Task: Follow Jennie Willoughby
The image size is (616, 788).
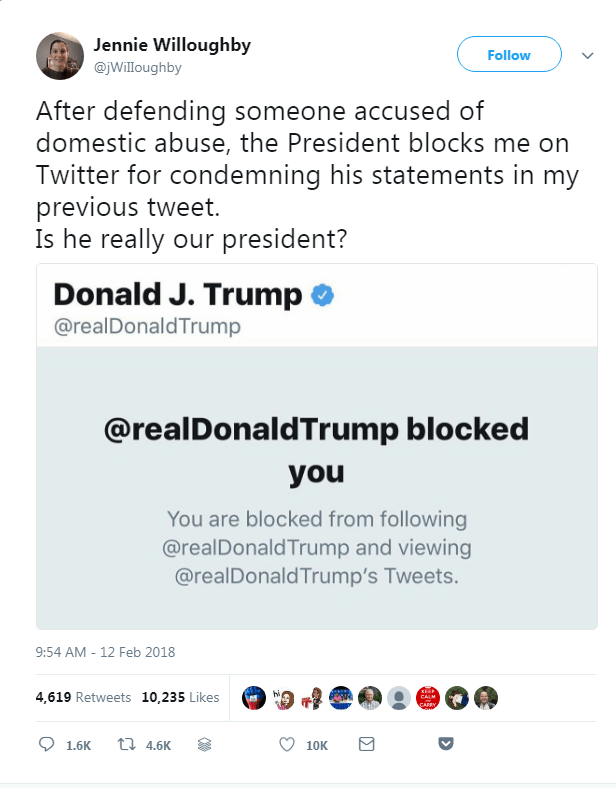Action: pyautogui.click(x=509, y=55)
